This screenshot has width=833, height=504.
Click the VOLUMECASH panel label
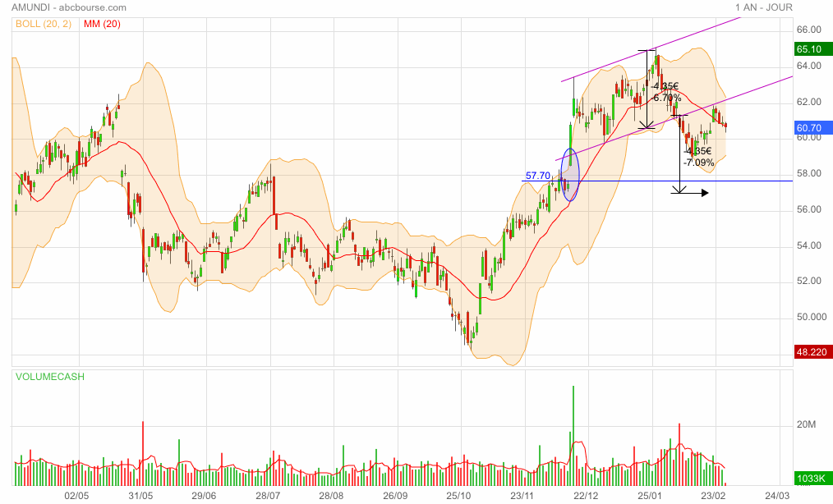(x=50, y=377)
